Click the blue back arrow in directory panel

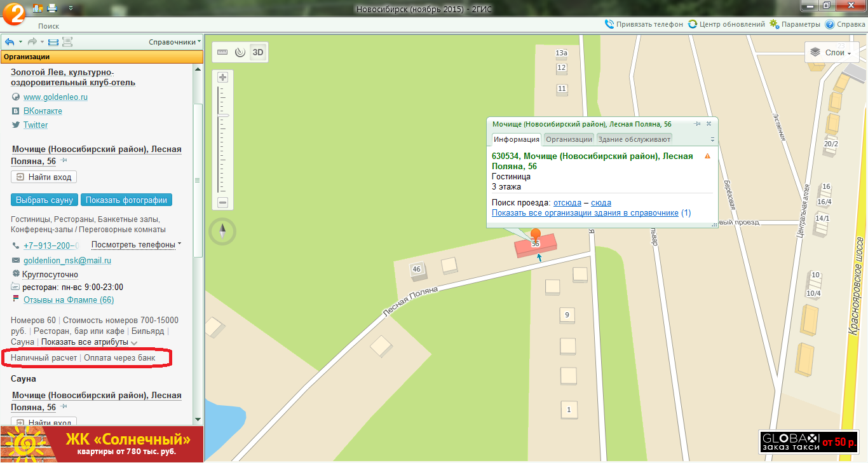pos(10,42)
